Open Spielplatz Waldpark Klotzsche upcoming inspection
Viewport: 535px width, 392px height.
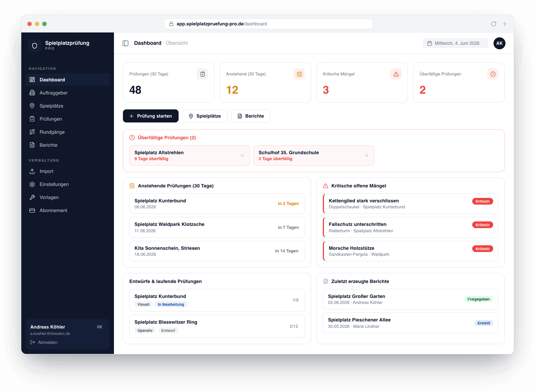point(217,227)
